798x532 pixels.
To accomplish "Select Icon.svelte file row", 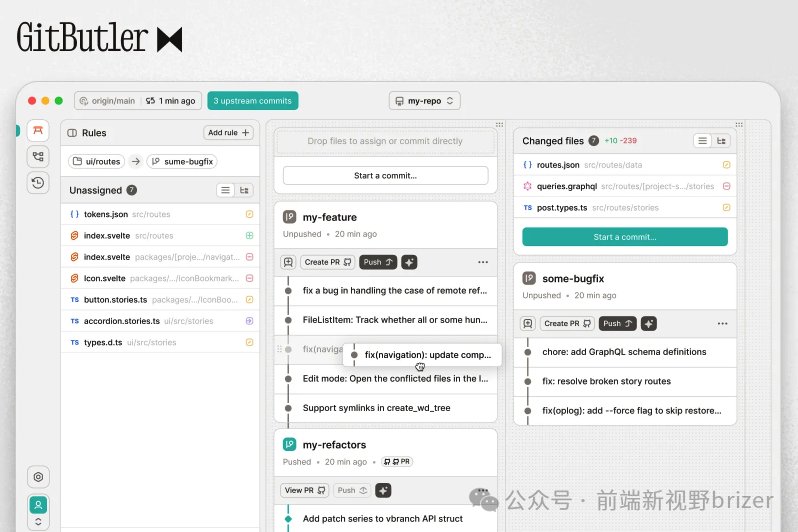I will click(x=160, y=278).
